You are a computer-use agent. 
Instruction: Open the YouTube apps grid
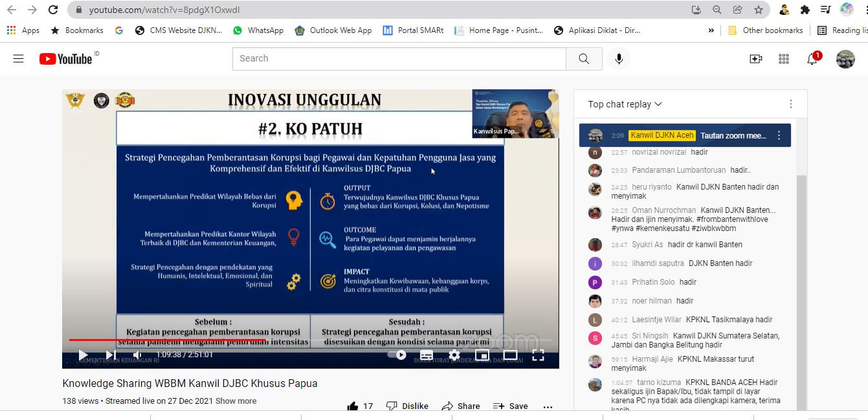pyautogui.click(x=784, y=59)
